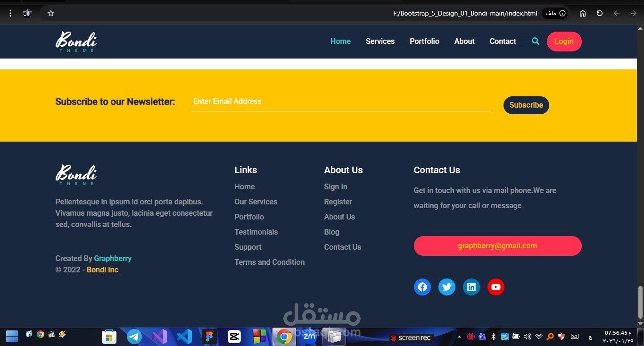Viewport: 644px width, 346px height.
Task: Open volume tray icon
Action: [528, 337]
